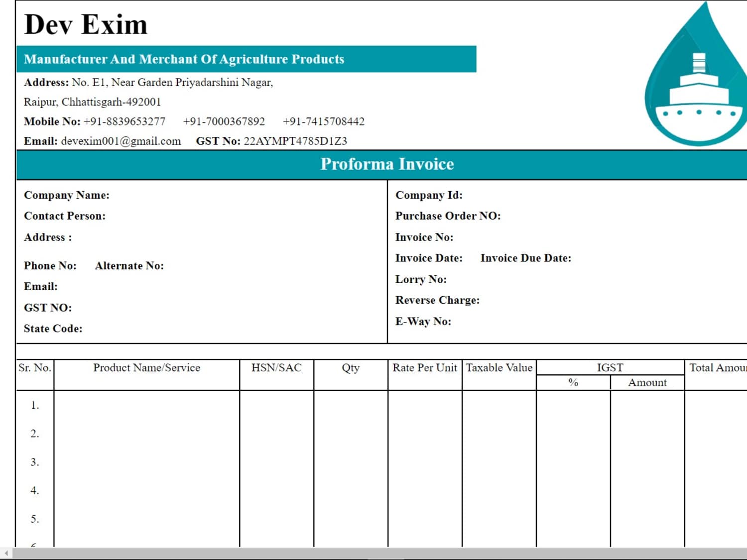
Task: Click the Purchase Order NO label
Action: (x=448, y=216)
